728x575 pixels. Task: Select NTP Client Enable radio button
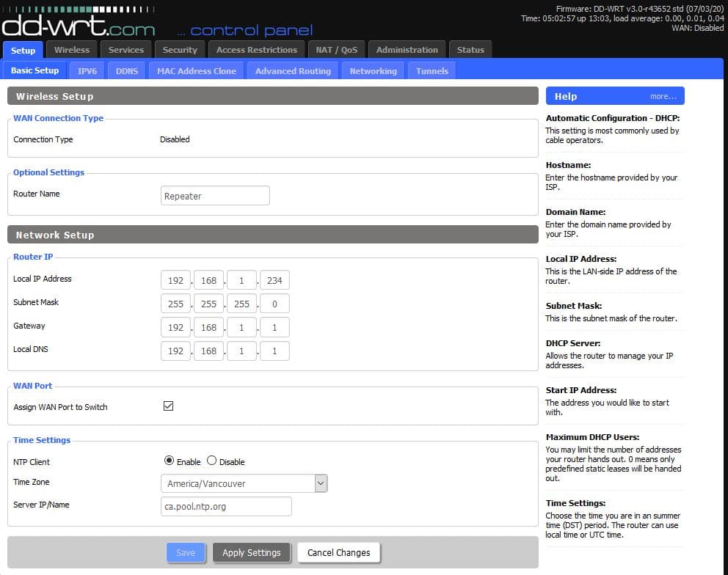170,461
